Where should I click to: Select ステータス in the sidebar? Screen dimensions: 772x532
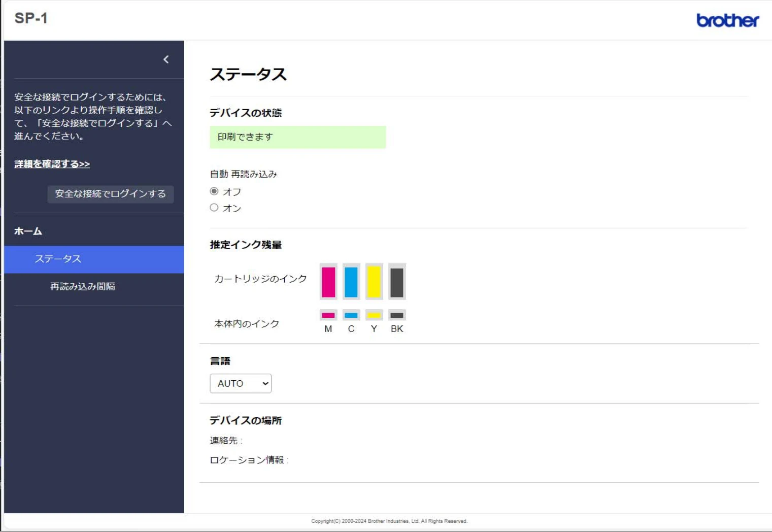pyautogui.click(x=94, y=259)
